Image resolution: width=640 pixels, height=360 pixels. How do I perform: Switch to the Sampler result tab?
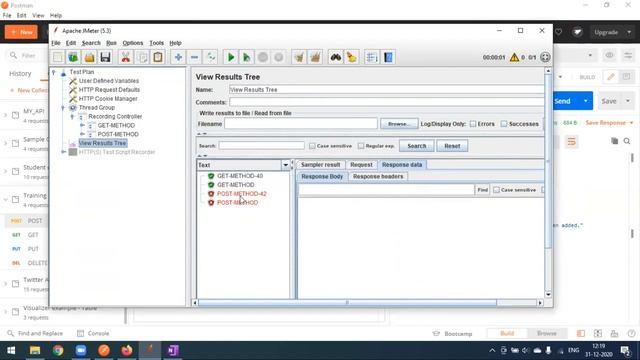320,164
